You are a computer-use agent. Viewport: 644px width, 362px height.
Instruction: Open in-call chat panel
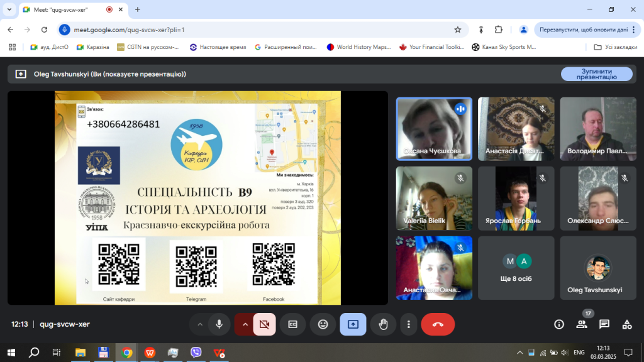pos(604,324)
